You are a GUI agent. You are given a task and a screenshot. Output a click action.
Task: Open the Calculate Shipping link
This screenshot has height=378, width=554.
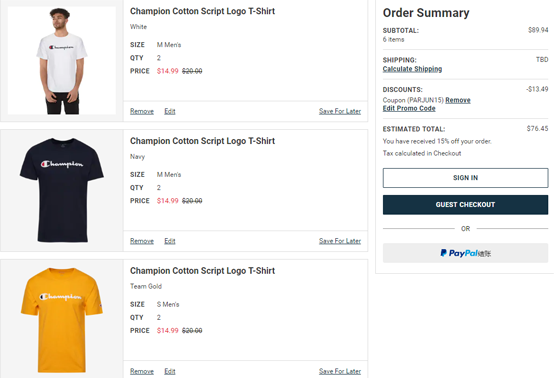[x=412, y=69]
